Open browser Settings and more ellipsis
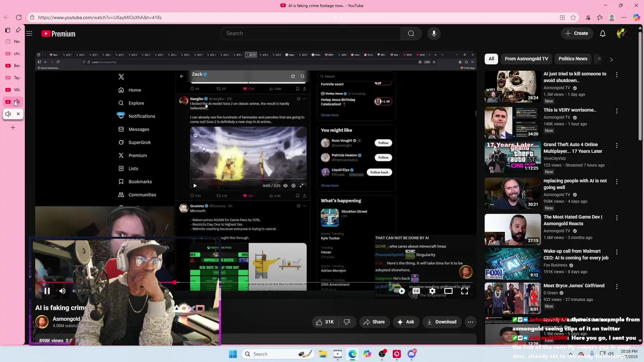This screenshot has height=362, width=644. 624,18
